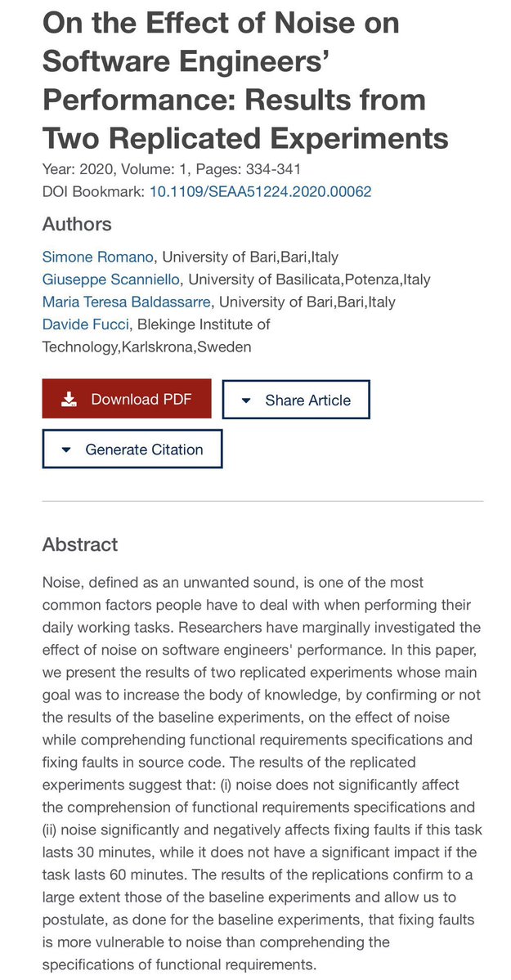511x980 pixels.
Task: Click the horizontal divider above Abstract
Action: pyautogui.click(x=262, y=501)
